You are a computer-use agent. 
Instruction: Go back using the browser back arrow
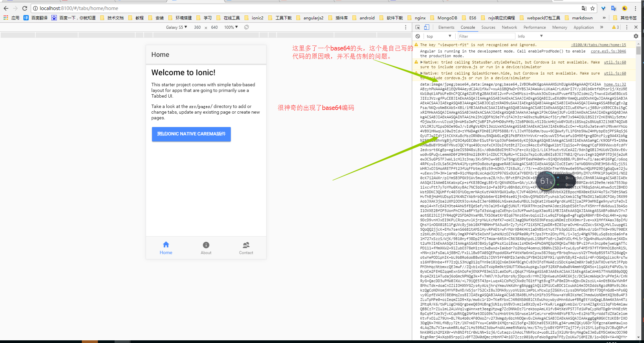pyautogui.click(x=6, y=8)
